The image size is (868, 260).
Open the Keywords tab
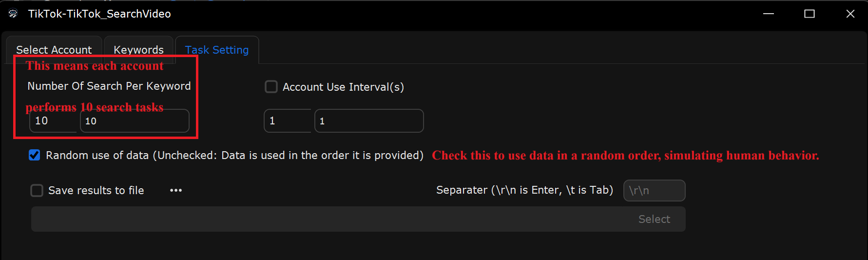click(139, 50)
